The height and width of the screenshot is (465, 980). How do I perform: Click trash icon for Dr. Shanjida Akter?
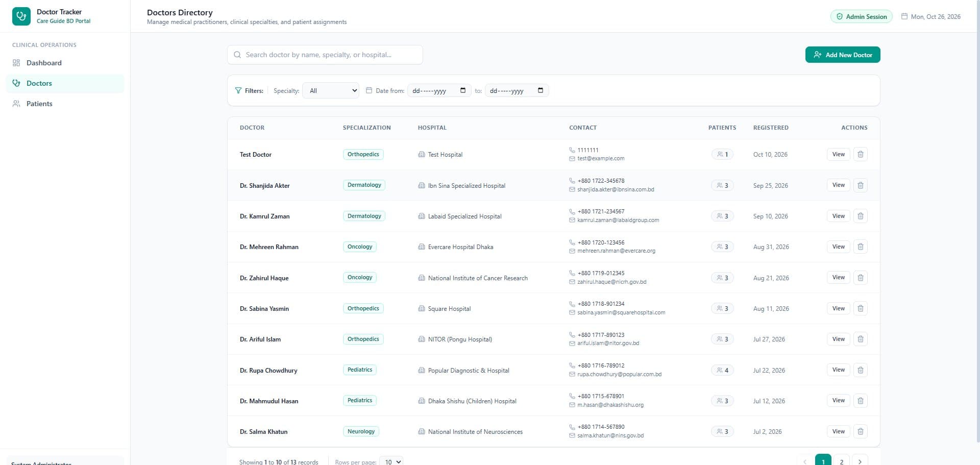point(860,185)
